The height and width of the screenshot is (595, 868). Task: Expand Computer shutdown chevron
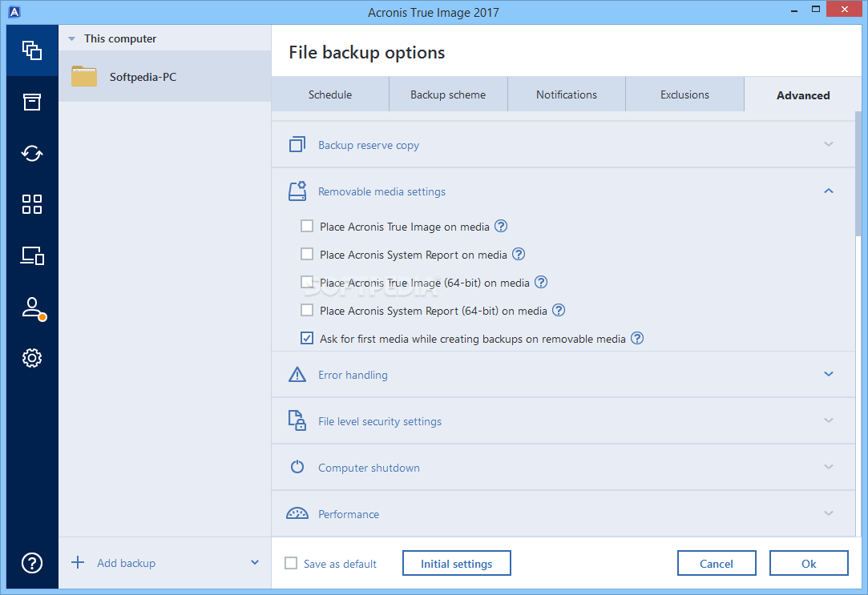point(828,467)
